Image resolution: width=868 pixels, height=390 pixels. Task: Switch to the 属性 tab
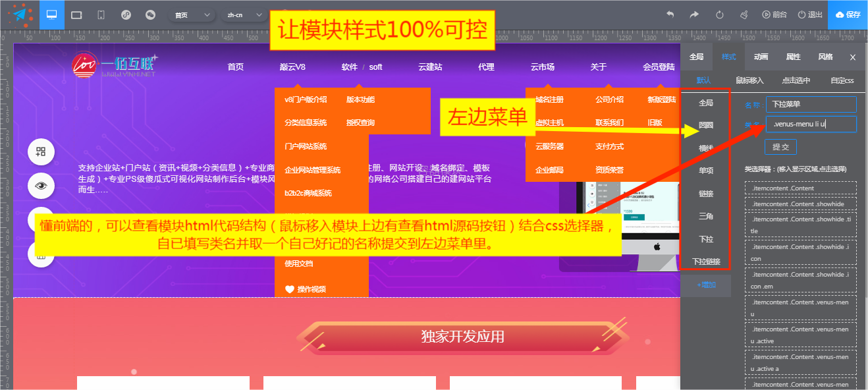pyautogui.click(x=794, y=57)
